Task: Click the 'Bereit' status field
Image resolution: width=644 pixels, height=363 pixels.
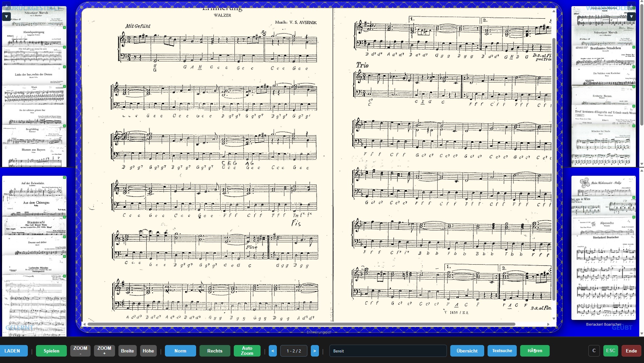Action: tap(388, 351)
